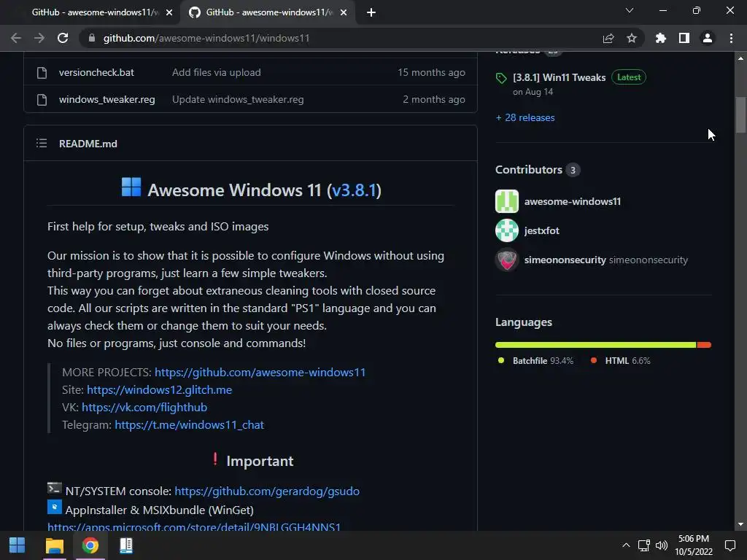
Task: Open the versioncheck.bat file
Action: [x=96, y=72]
